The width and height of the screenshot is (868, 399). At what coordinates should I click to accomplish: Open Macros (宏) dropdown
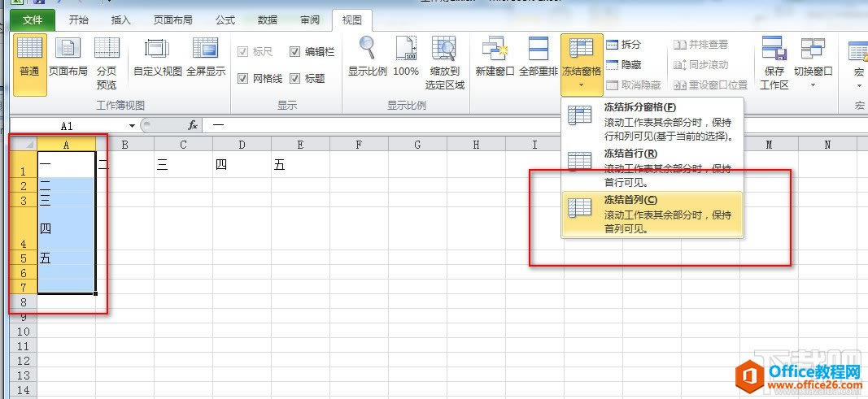tap(858, 64)
